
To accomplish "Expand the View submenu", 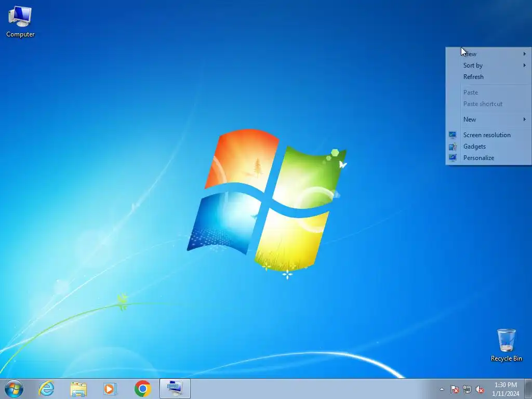I will point(488,54).
